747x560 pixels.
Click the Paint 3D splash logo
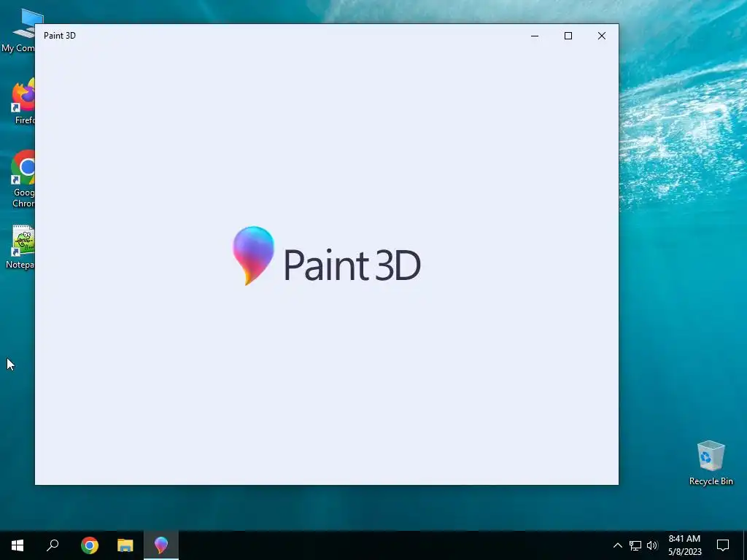pyautogui.click(x=327, y=256)
